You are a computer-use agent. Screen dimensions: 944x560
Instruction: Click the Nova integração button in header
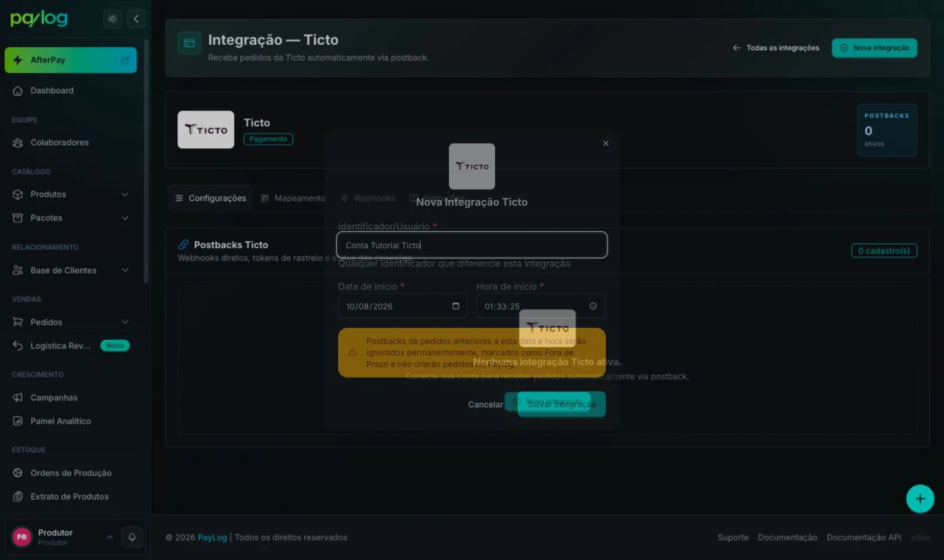click(875, 48)
